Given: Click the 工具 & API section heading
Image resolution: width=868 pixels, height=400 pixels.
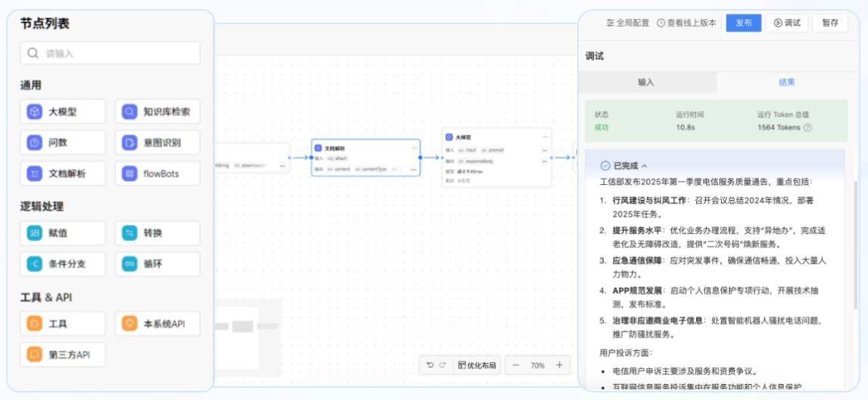Looking at the screenshot, I should click(x=46, y=298).
